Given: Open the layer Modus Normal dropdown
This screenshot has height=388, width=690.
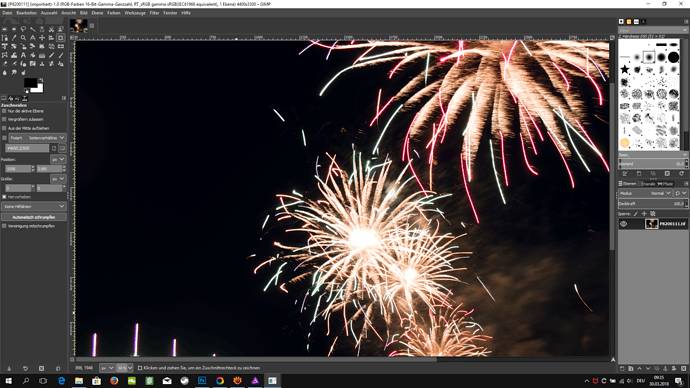Looking at the screenshot, I should (x=646, y=193).
